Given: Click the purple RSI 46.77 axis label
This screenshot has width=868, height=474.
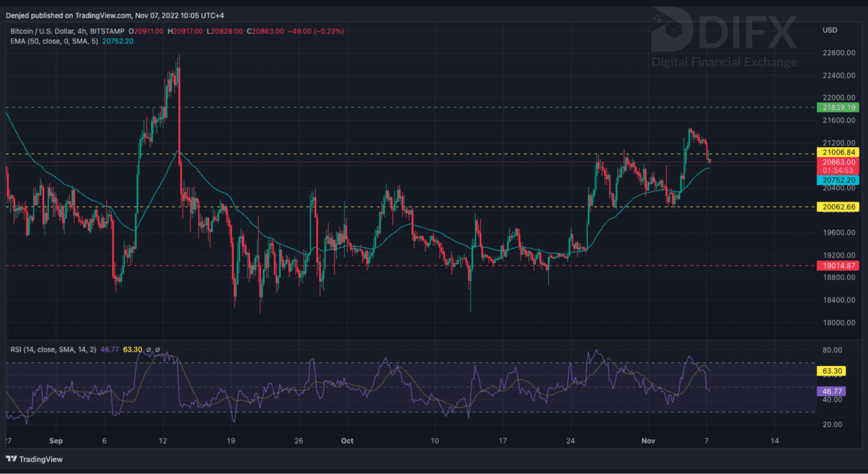Looking at the screenshot, I should click(832, 391).
